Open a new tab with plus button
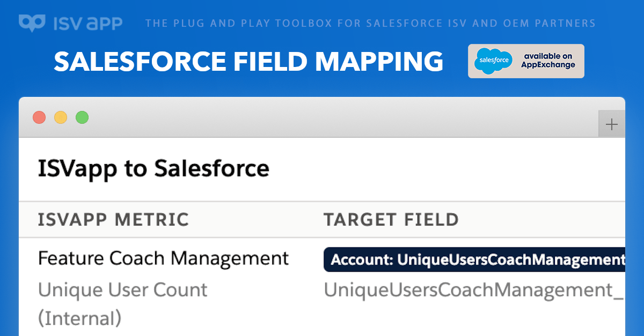 pyautogui.click(x=612, y=125)
